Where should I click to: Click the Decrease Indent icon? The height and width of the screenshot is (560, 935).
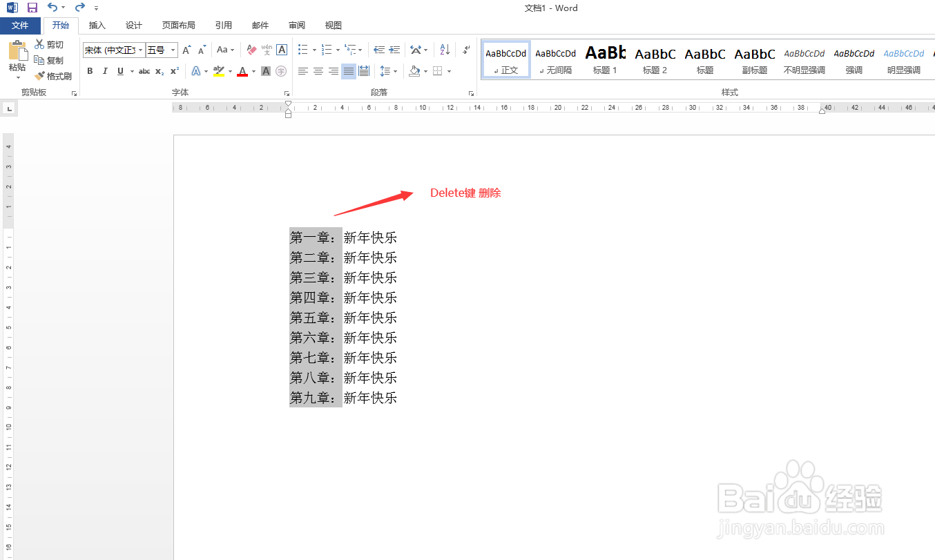[379, 50]
